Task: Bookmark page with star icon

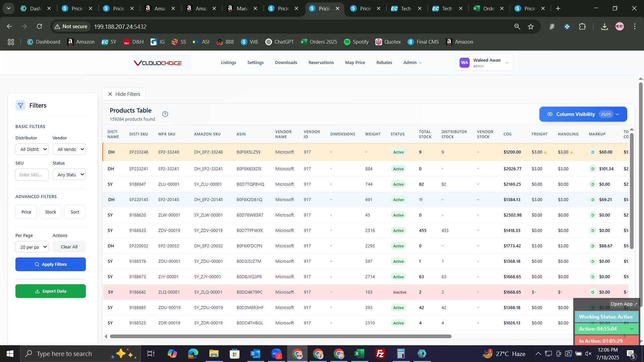Action: coord(531,26)
